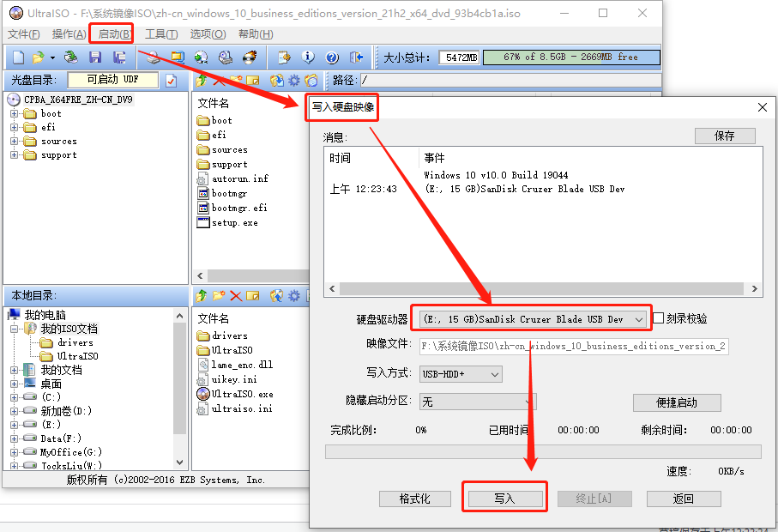778x532 pixels.
Task: Click the add-files icon in the ISO toolbar
Action: click(x=277, y=81)
